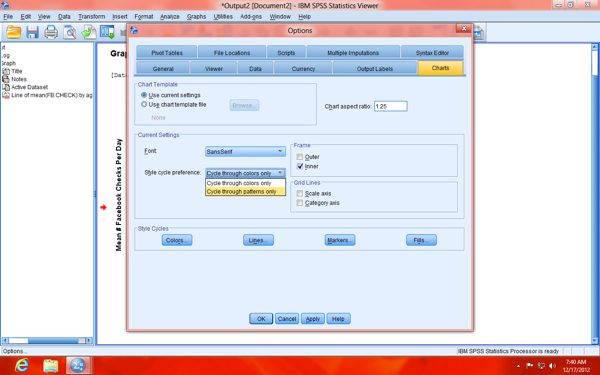Click the viewer vertical scrollbar down arrow

(595, 340)
